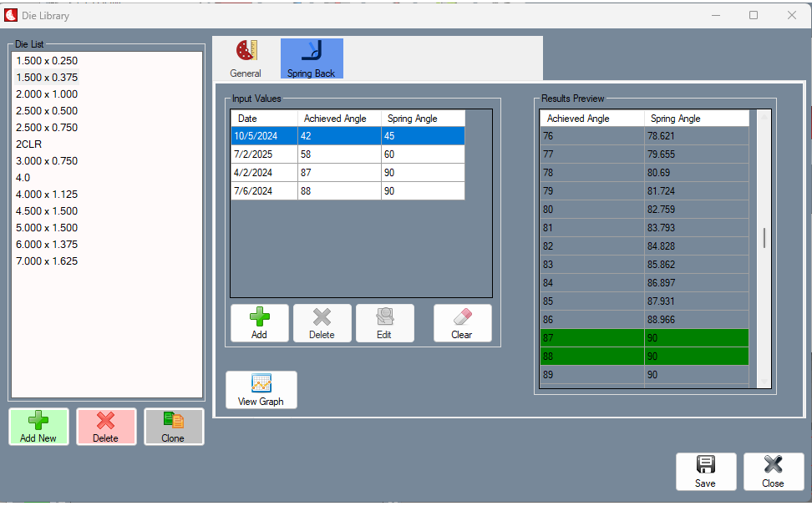Click Spring Angle header in Input Values
The image size is (812, 506).
point(423,119)
